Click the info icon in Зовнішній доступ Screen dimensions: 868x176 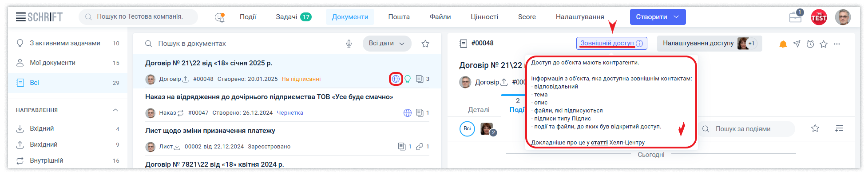coord(639,43)
